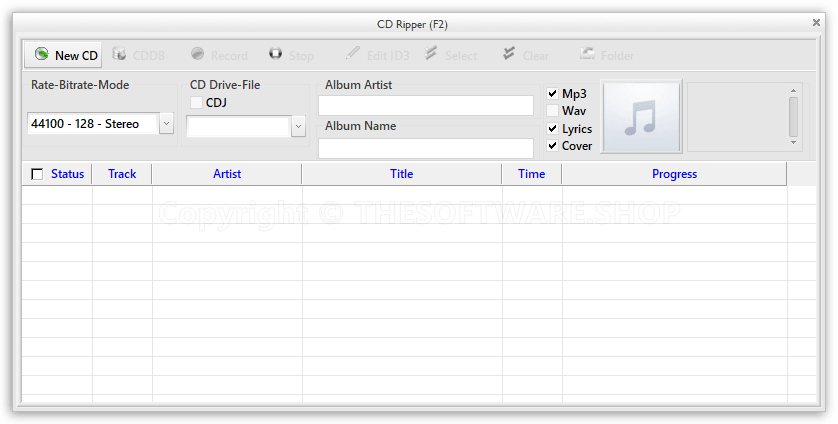Click the Album Artist text field
Viewport: 838px width, 424px height.
pyautogui.click(x=426, y=105)
